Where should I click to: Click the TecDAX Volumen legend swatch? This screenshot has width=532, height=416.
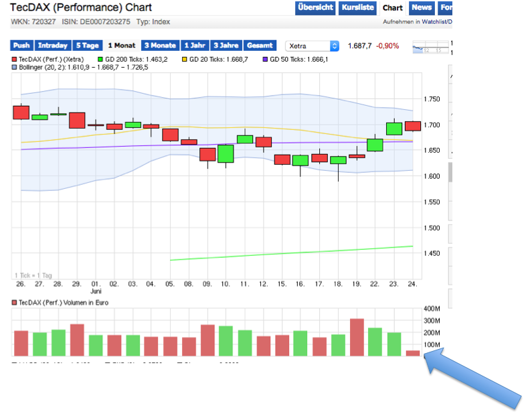point(14,303)
